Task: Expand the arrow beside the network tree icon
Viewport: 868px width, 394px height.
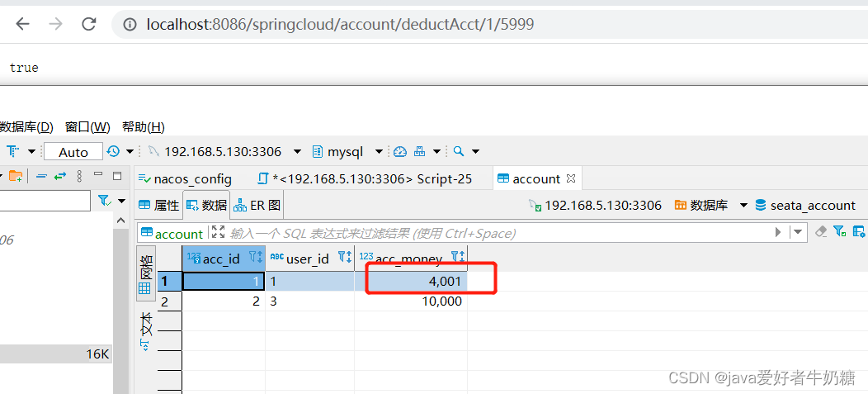Action: (436, 151)
